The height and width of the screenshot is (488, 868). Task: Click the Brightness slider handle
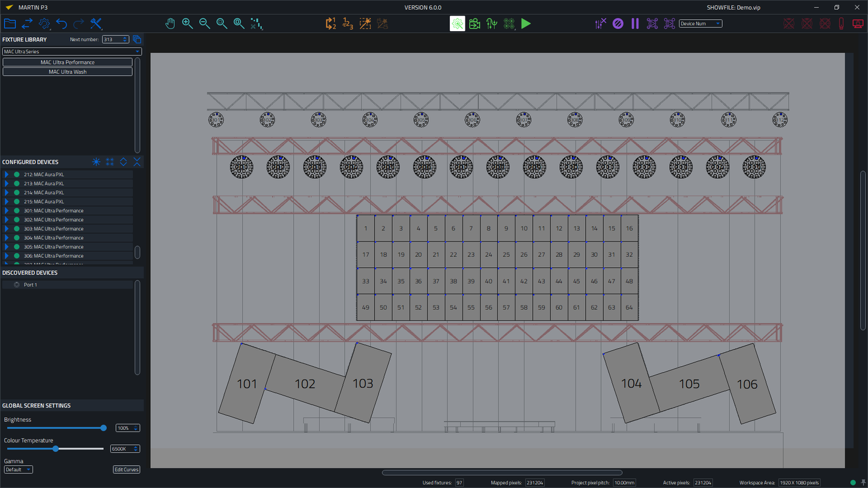click(x=103, y=428)
